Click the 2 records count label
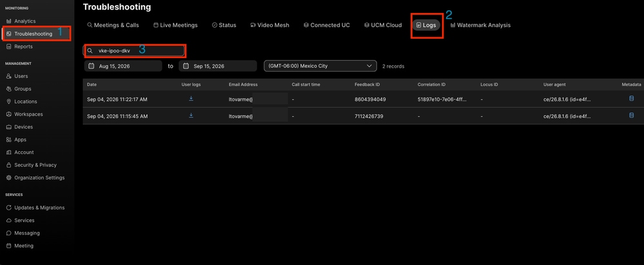The width and height of the screenshot is (644, 265). tap(393, 66)
